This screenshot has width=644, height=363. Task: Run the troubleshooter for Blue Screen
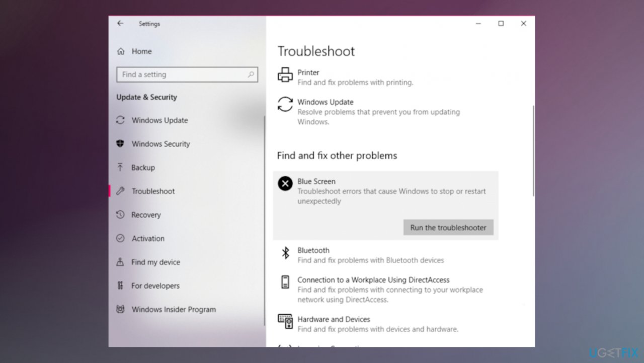tap(448, 228)
